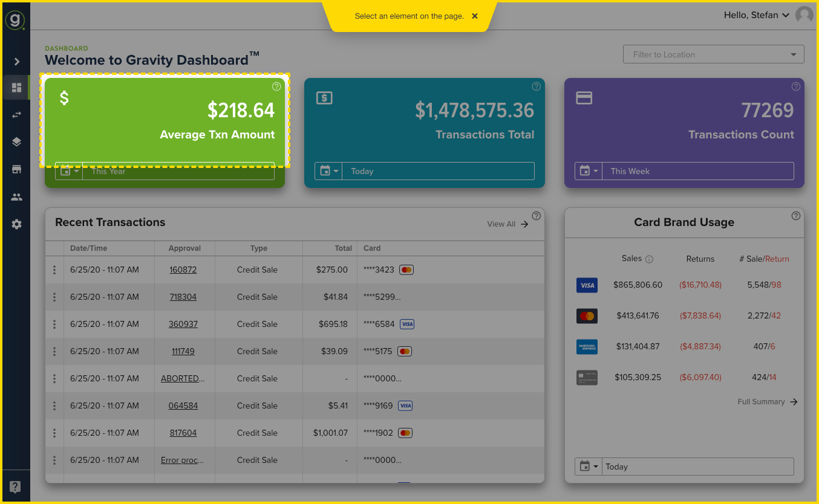Click help icon on Card Brand Usage panel
The image size is (819, 504).
tap(796, 216)
